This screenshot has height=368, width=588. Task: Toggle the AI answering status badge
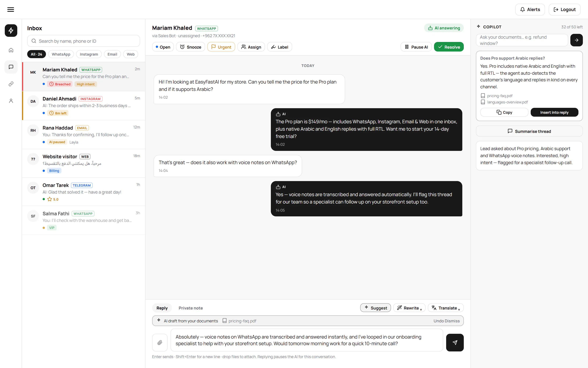point(444,28)
